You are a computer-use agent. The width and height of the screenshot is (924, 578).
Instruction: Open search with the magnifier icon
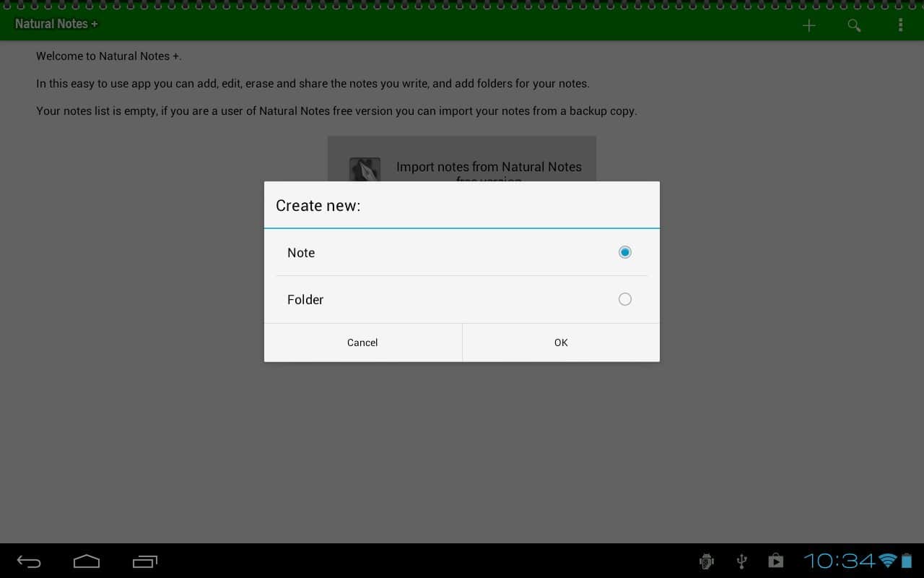coord(854,25)
